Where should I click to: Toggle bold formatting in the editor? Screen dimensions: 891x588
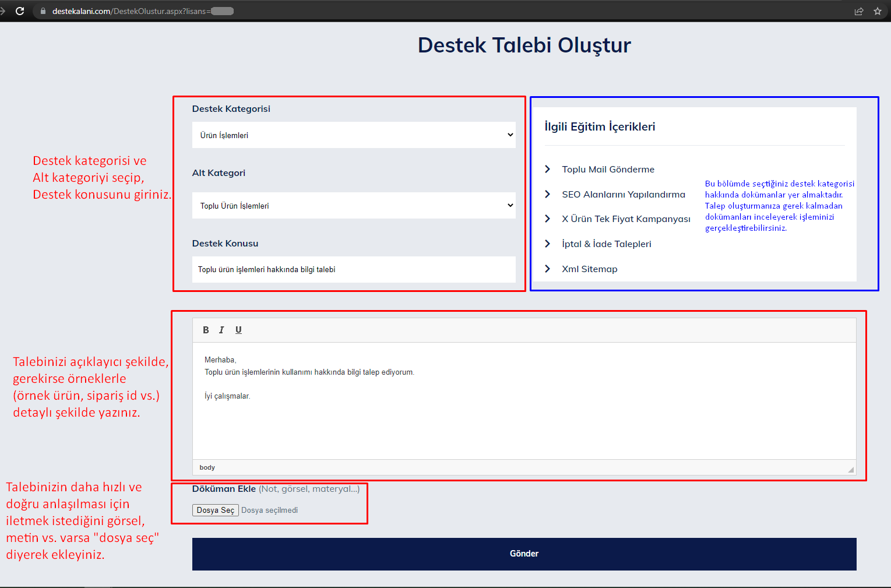[x=206, y=330]
